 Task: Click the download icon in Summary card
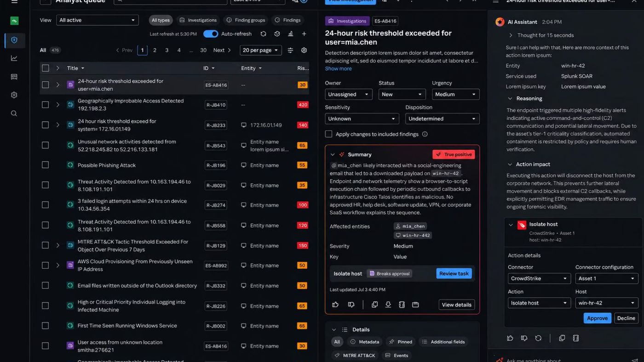[x=388, y=305]
